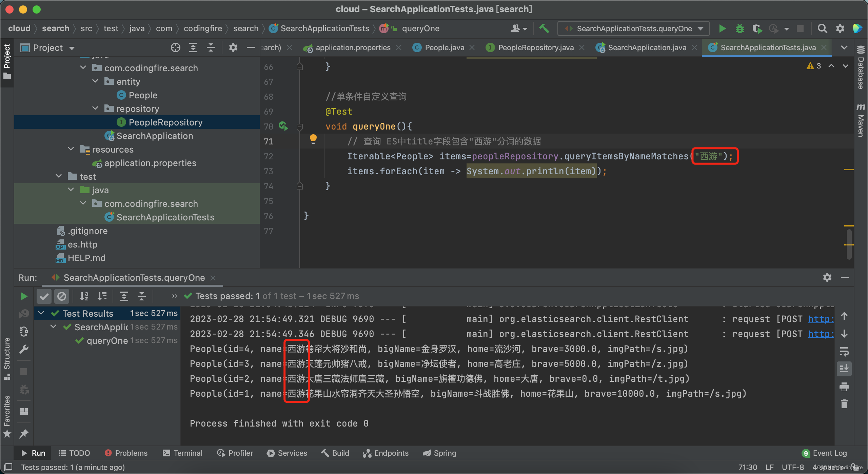Switch to PeopleRepository.java tab

click(536, 47)
